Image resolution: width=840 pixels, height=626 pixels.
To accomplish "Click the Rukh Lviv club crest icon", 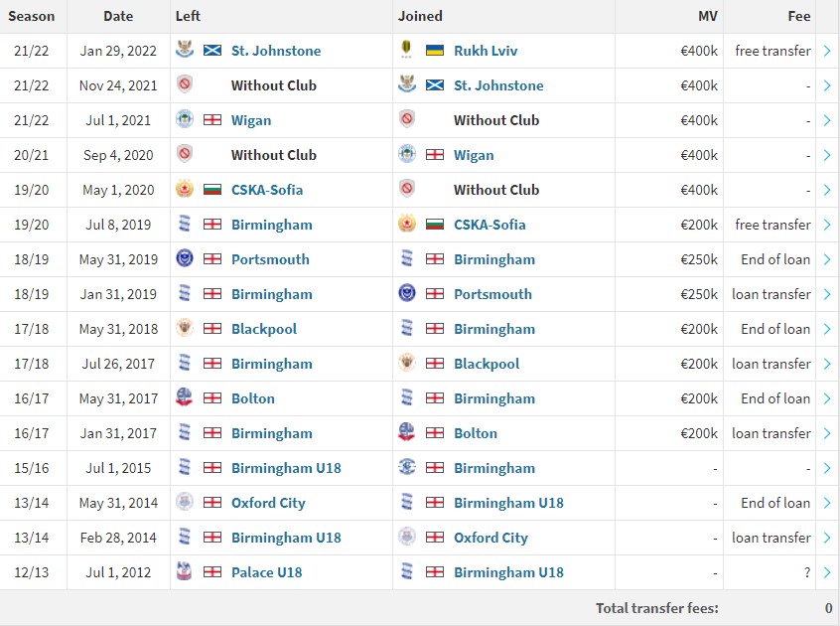I will click(x=407, y=50).
